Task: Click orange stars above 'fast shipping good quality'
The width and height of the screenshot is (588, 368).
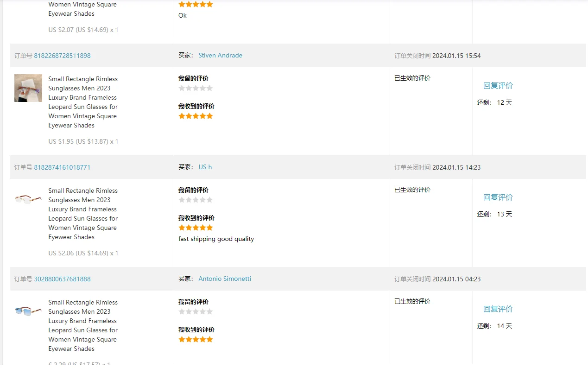Action: tap(196, 228)
